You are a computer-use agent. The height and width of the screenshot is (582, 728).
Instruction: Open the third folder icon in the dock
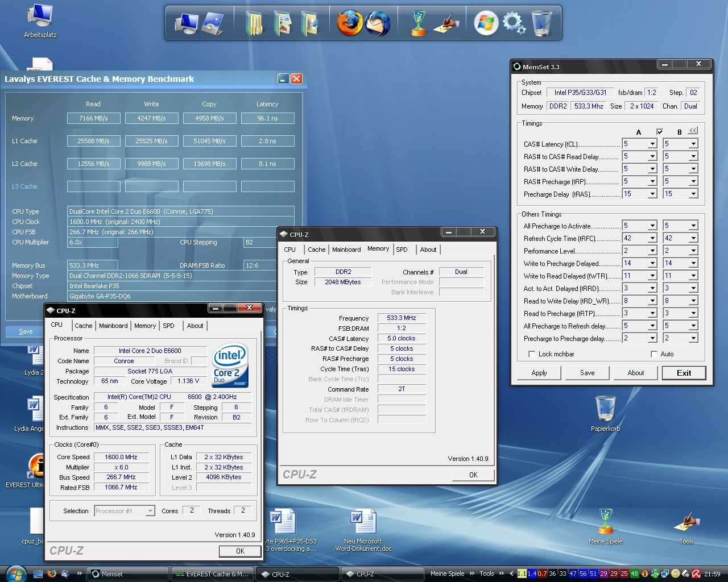tap(310, 23)
